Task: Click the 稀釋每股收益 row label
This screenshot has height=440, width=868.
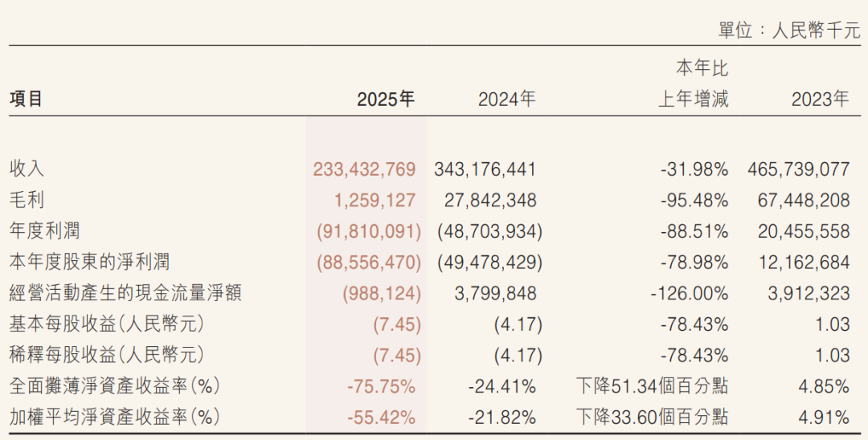Action: pos(106,355)
